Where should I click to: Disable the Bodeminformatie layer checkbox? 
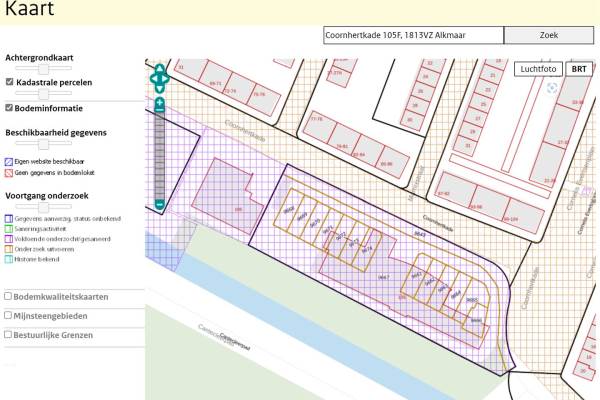(x=9, y=108)
